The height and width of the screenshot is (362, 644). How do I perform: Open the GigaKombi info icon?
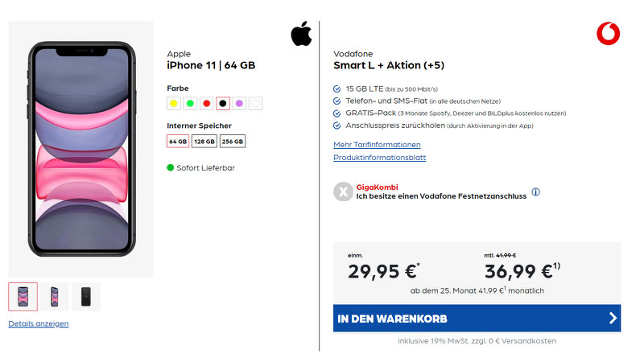[x=535, y=191]
